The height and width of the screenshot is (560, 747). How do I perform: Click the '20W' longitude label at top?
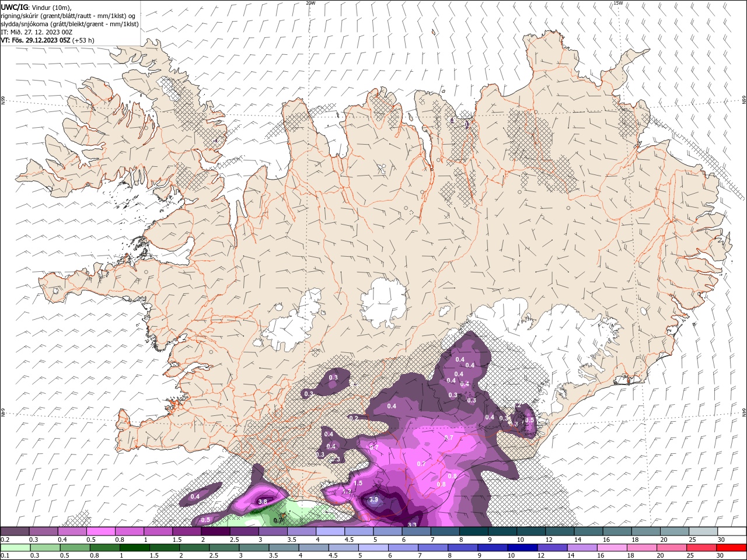click(x=310, y=3)
